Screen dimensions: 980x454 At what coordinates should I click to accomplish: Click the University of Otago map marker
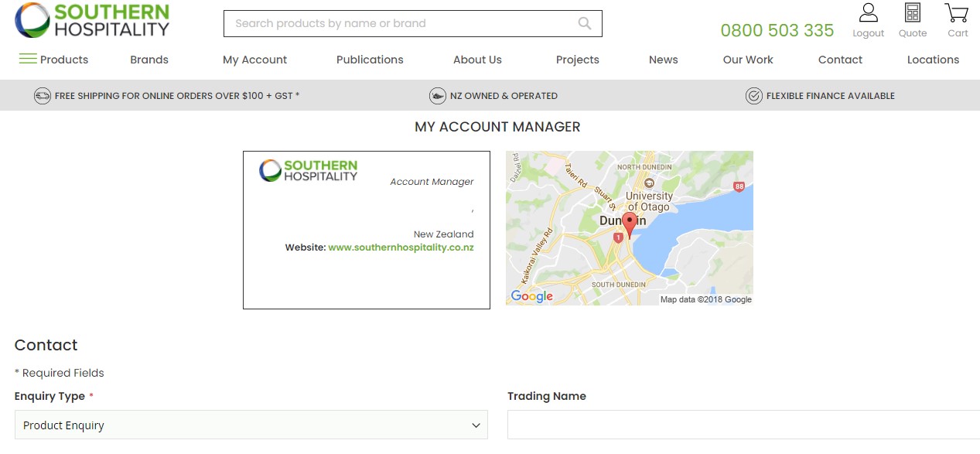[648, 183]
